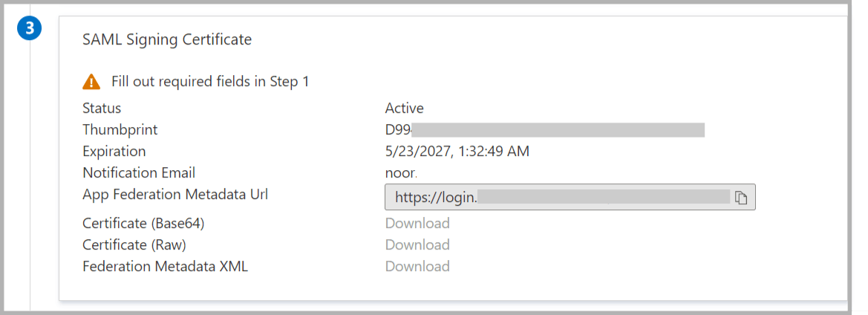The height and width of the screenshot is (315, 868).
Task: Click the Active status value
Action: coord(404,108)
